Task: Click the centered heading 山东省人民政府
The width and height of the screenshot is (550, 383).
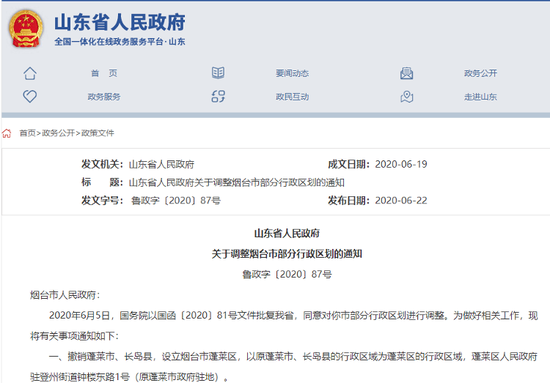Action: click(x=287, y=233)
